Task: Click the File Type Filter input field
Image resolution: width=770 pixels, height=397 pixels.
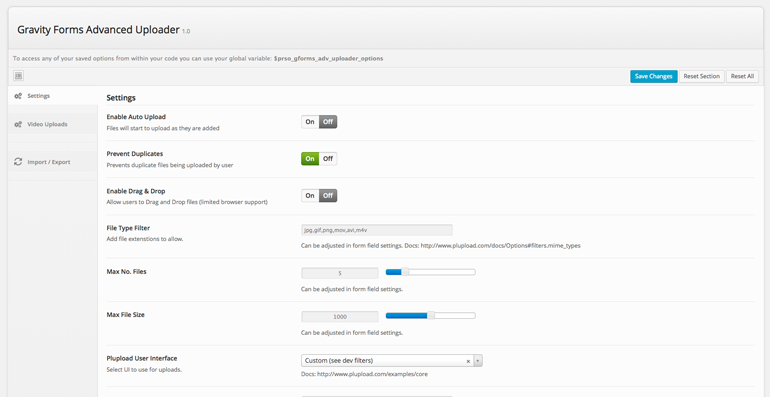Action: pyautogui.click(x=377, y=230)
